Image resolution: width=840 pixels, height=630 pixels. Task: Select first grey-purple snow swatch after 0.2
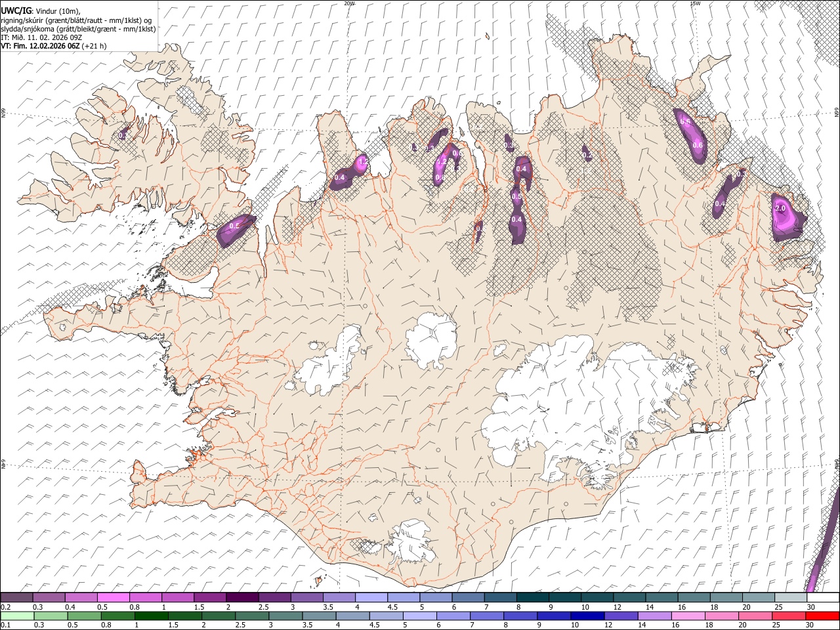click(x=16, y=598)
